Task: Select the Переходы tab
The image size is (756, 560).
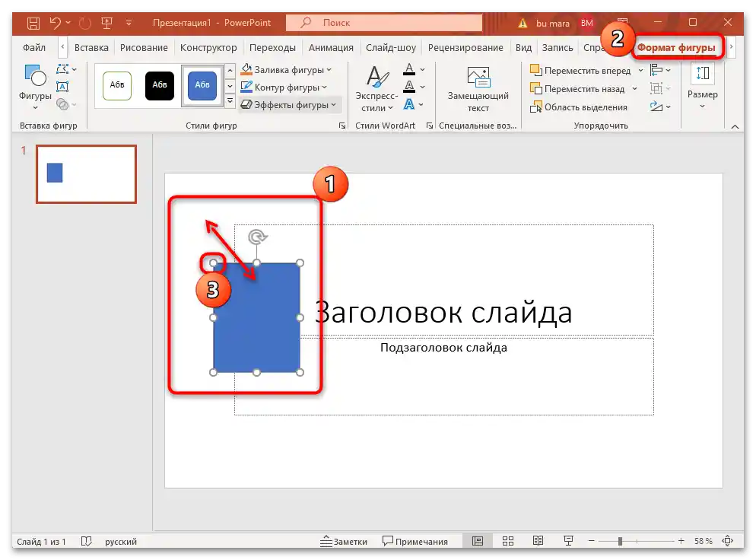Action: coord(272,48)
